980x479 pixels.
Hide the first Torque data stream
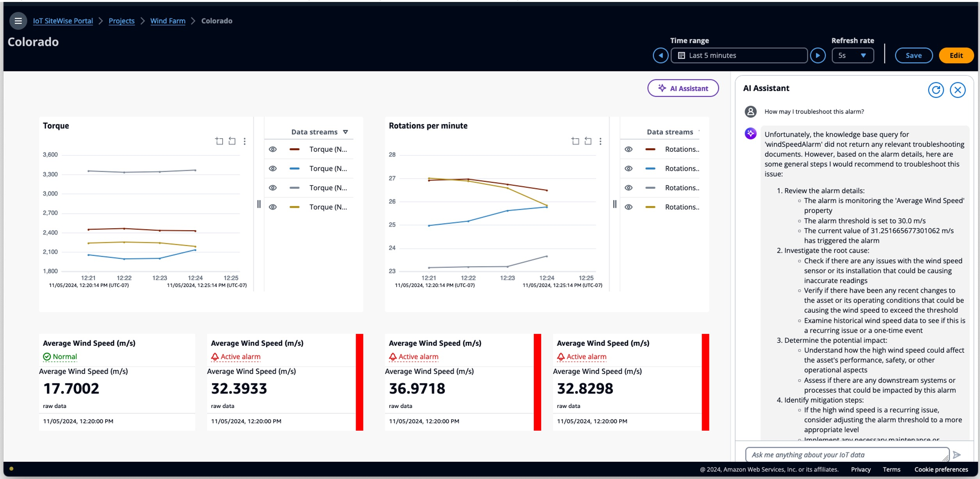[x=273, y=149]
